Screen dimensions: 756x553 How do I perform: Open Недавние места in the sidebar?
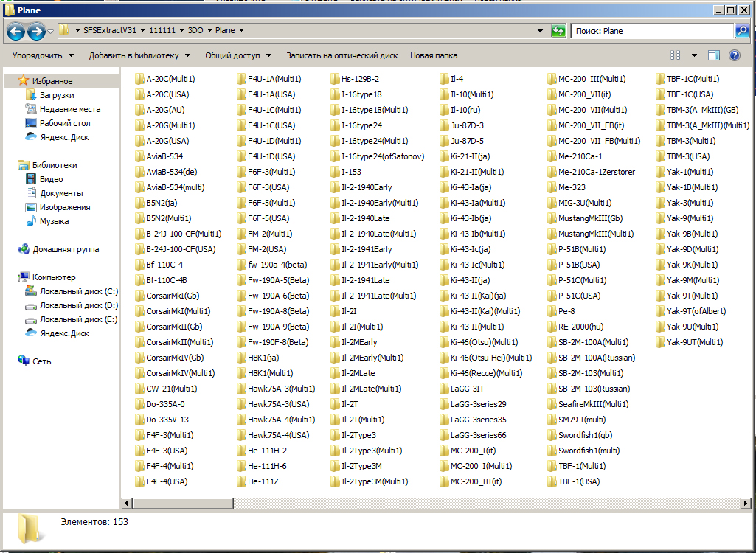[x=70, y=109]
